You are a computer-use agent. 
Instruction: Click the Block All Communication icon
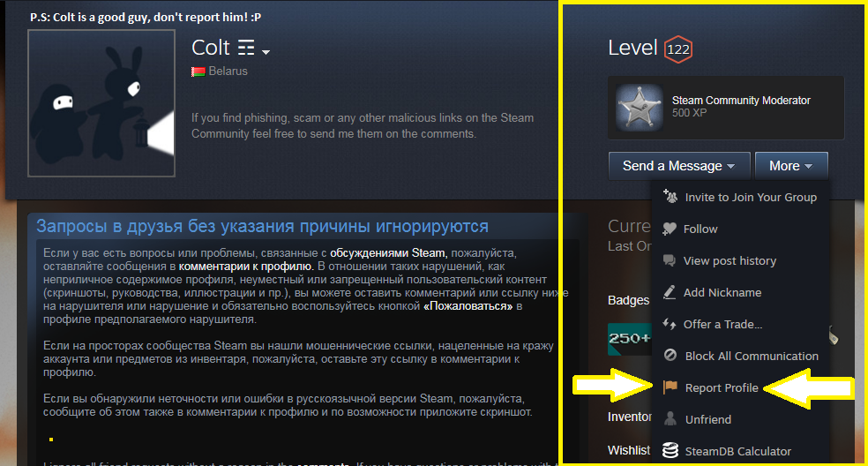[x=670, y=355]
